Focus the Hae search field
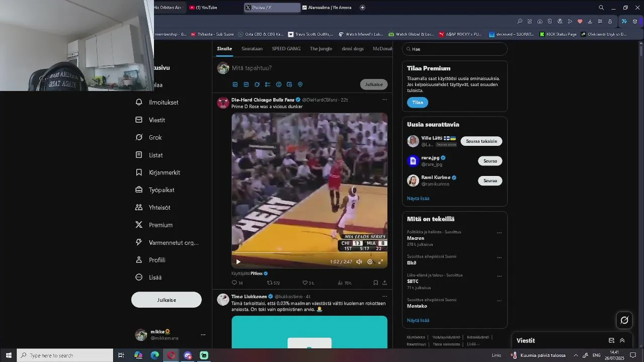 pos(455,49)
